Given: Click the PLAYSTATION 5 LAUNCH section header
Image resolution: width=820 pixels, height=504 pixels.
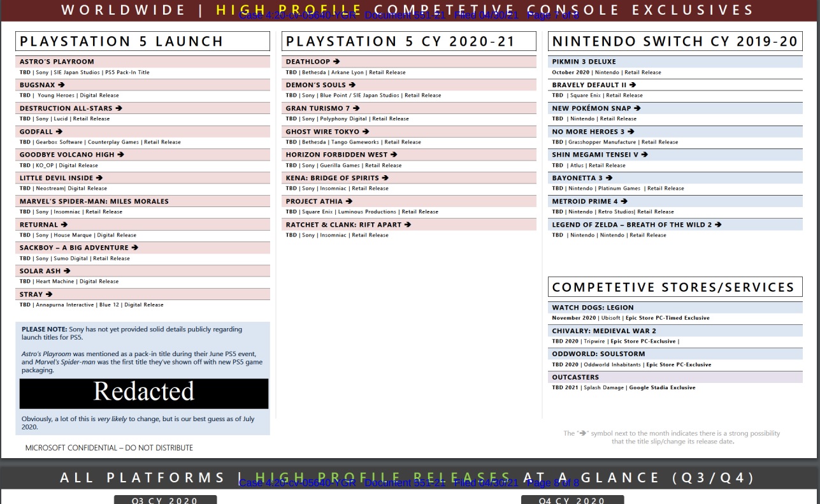Looking at the screenshot, I should (x=143, y=41).
